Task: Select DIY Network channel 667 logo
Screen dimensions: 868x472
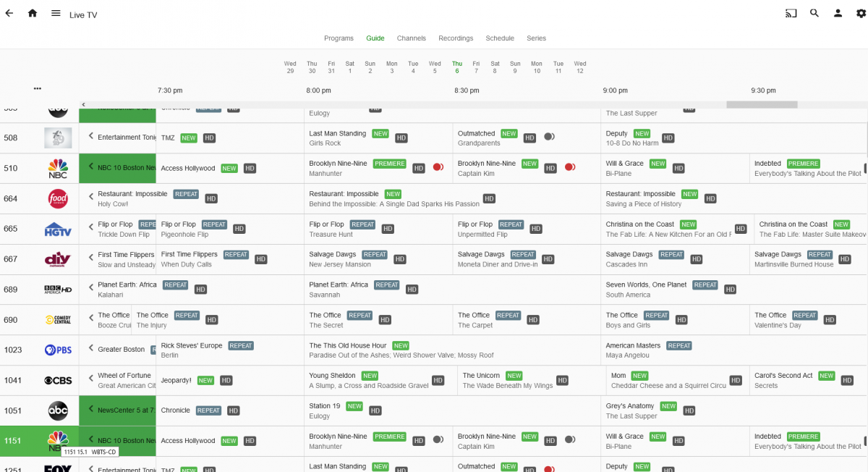Action: 58,259
